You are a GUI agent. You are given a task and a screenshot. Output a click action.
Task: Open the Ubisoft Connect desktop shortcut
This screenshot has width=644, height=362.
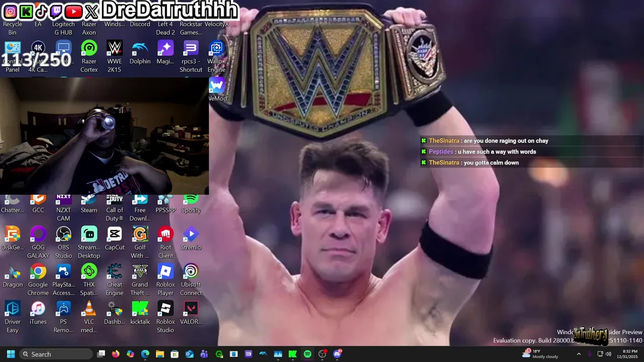(x=191, y=280)
